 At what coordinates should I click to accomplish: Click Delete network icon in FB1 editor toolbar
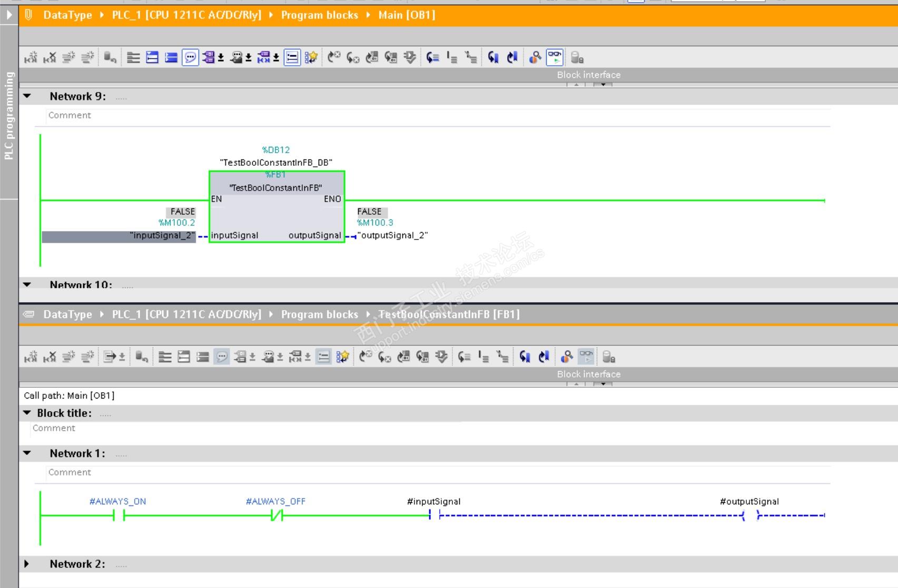(x=50, y=357)
